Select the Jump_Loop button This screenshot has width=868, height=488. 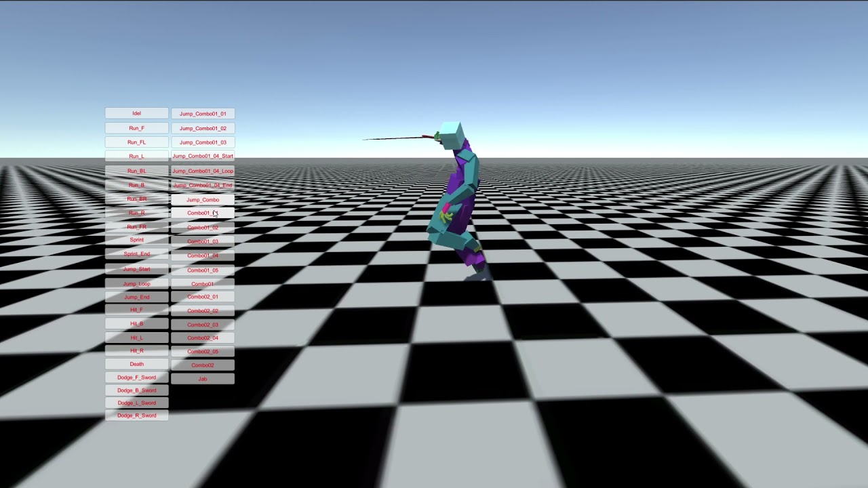click(x=136, y=284)
